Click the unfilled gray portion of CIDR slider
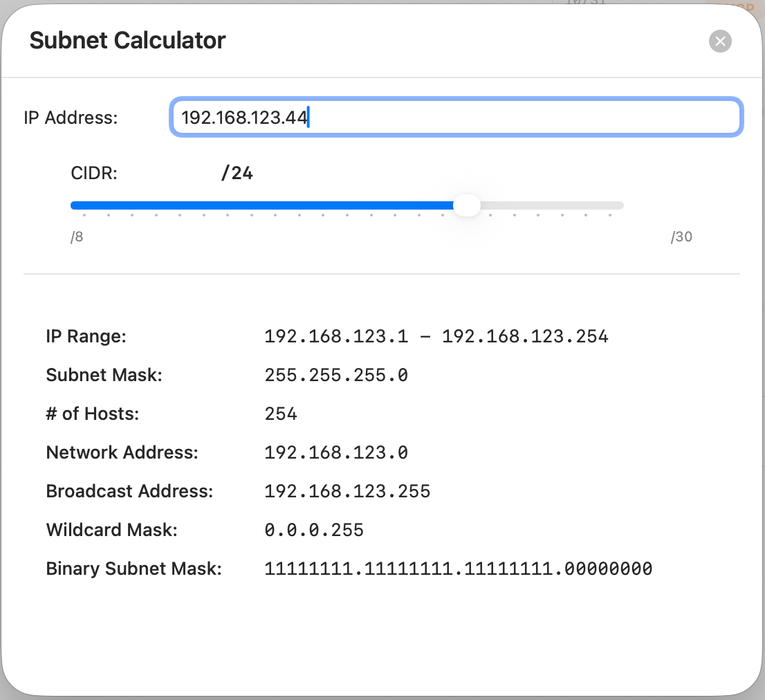Viewport: 765px width, 700px height. pyautogui.click(x=553, y=205)
